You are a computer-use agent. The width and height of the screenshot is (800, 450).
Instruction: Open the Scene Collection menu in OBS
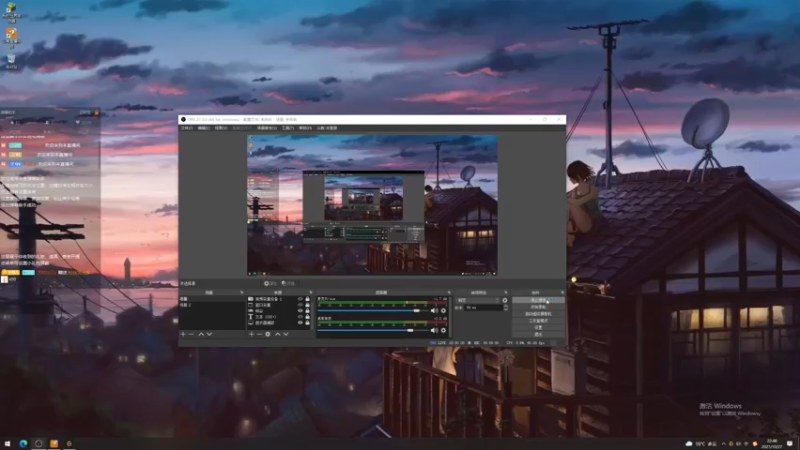click(x=267, y=128)
